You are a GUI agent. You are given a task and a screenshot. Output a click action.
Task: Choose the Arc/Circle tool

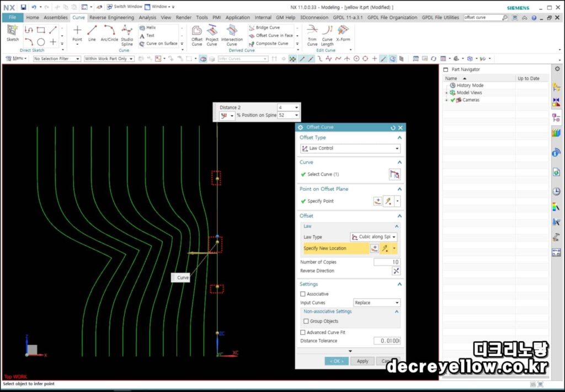point(109,34)
